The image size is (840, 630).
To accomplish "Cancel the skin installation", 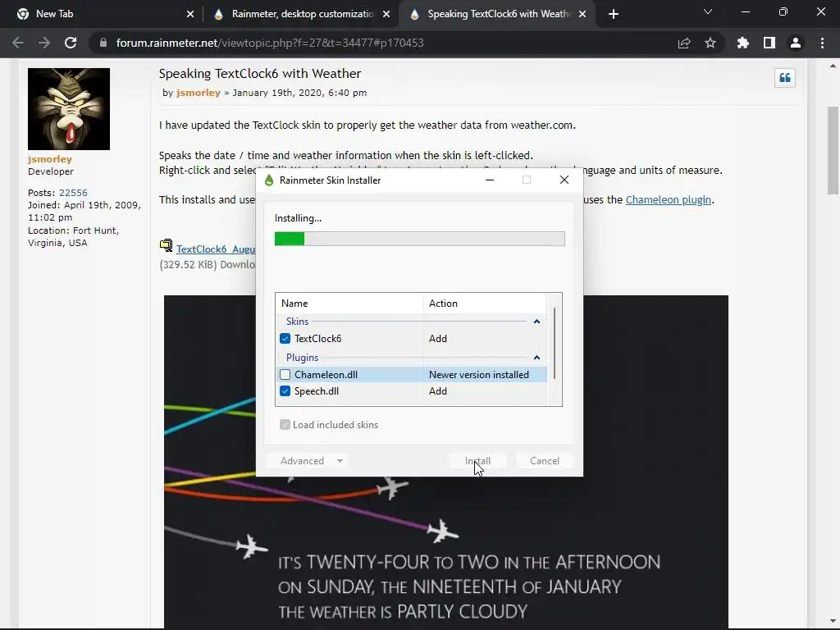I will [545, 461].
